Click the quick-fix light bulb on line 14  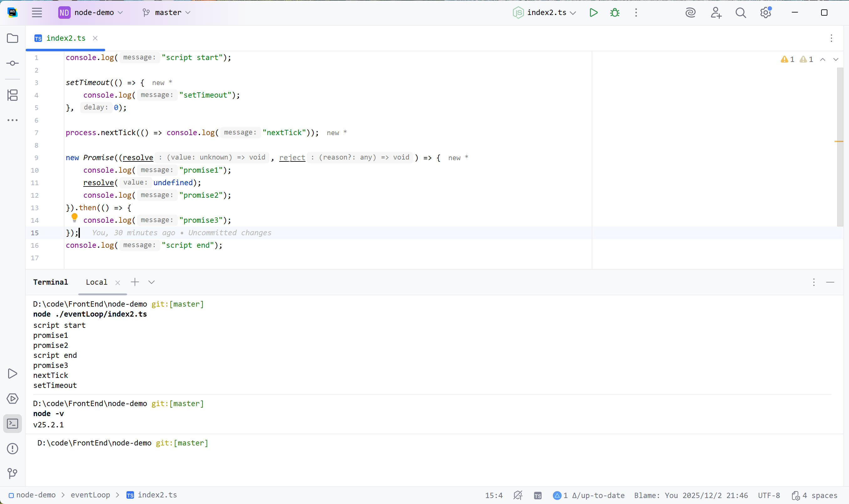click(75, 217)
